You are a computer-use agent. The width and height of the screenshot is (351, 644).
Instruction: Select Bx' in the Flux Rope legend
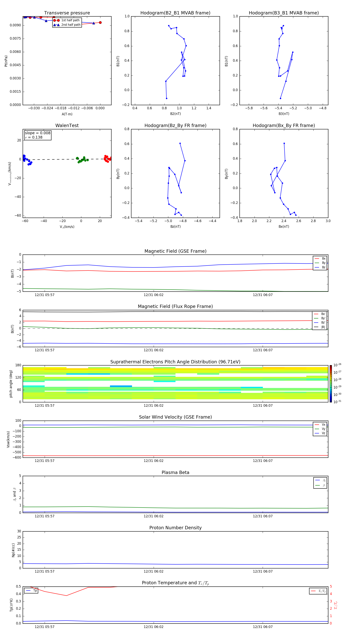pyautogui.click(x=320, y=314)
